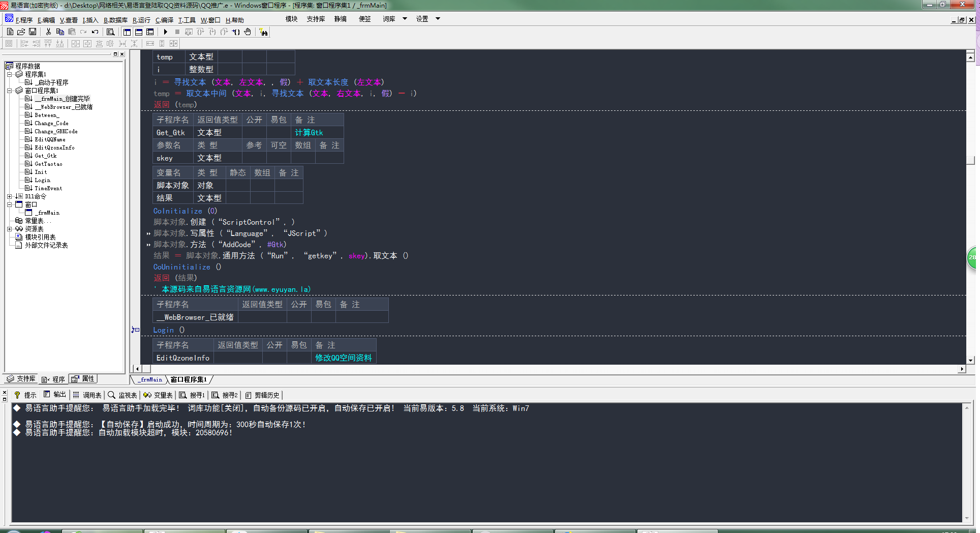Click the code editor horizontal scrollbar right arrow
This screenshot has height=533, width=980.
coord(962,369)
